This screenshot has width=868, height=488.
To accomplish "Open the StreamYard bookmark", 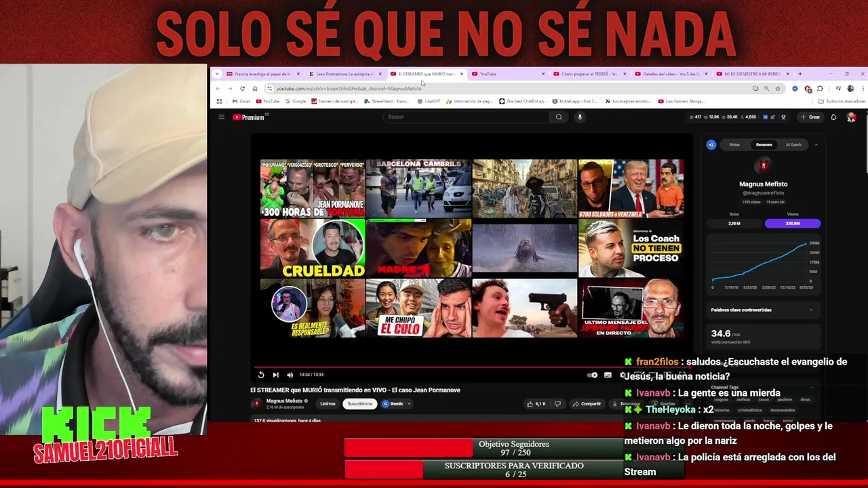I will point(387,101).
